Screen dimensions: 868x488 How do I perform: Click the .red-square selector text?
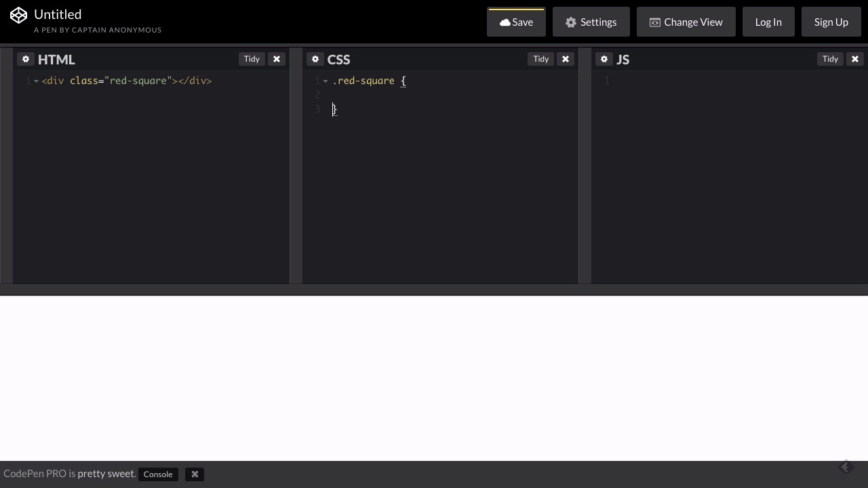coord(363,81)
